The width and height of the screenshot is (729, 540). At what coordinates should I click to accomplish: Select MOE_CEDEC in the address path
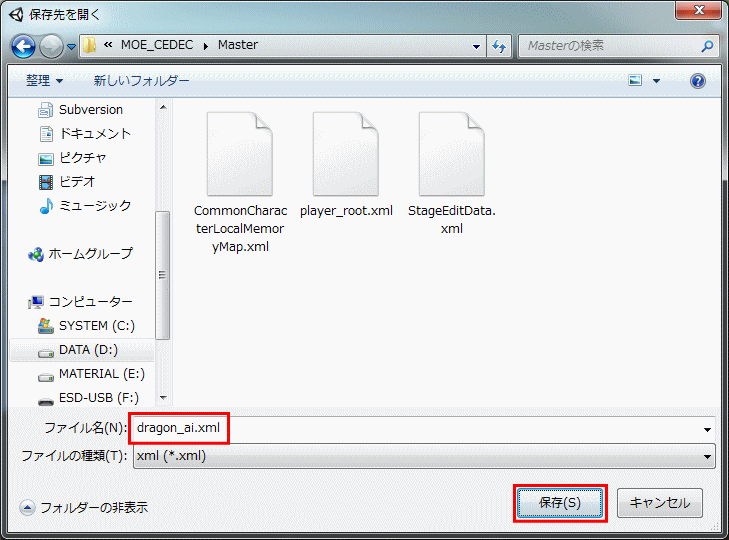[x=157, y=45]
